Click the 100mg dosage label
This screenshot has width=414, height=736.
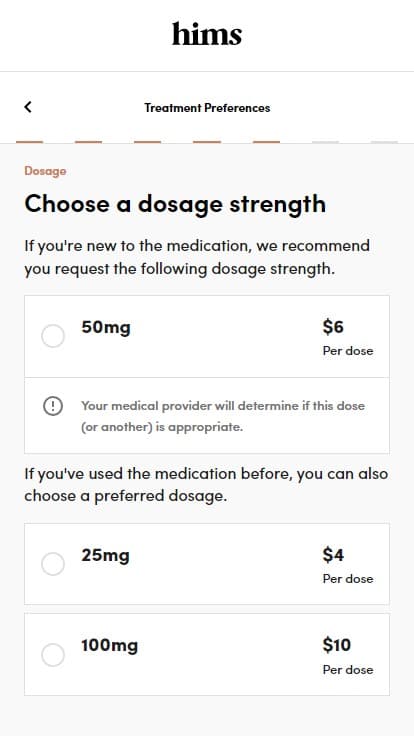pyautogui.click(x=109, y=645)
